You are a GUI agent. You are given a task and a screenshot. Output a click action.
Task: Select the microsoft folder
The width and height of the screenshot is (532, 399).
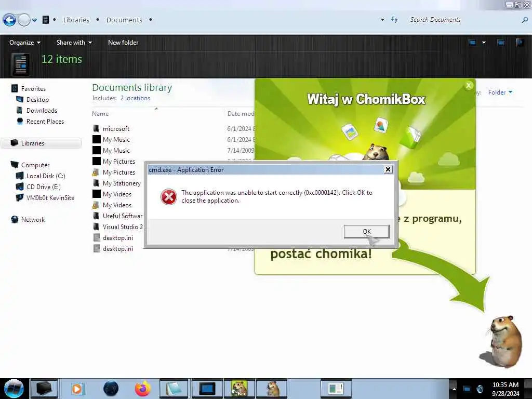(x=116, y=129)
